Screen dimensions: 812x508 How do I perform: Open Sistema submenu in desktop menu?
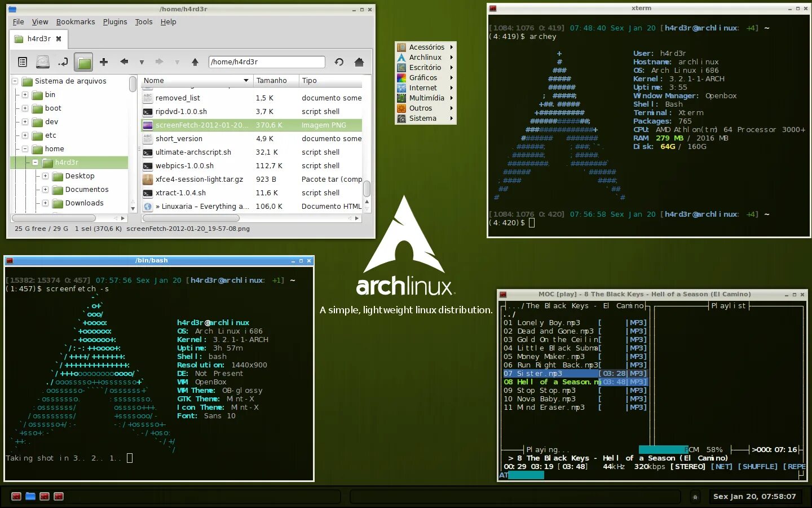426,119
